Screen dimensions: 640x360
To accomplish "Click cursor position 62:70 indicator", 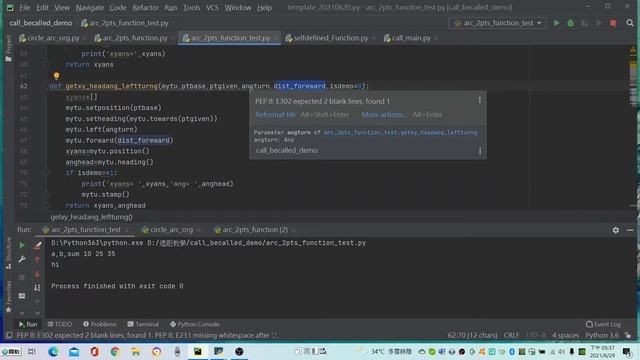I will 472,336.
